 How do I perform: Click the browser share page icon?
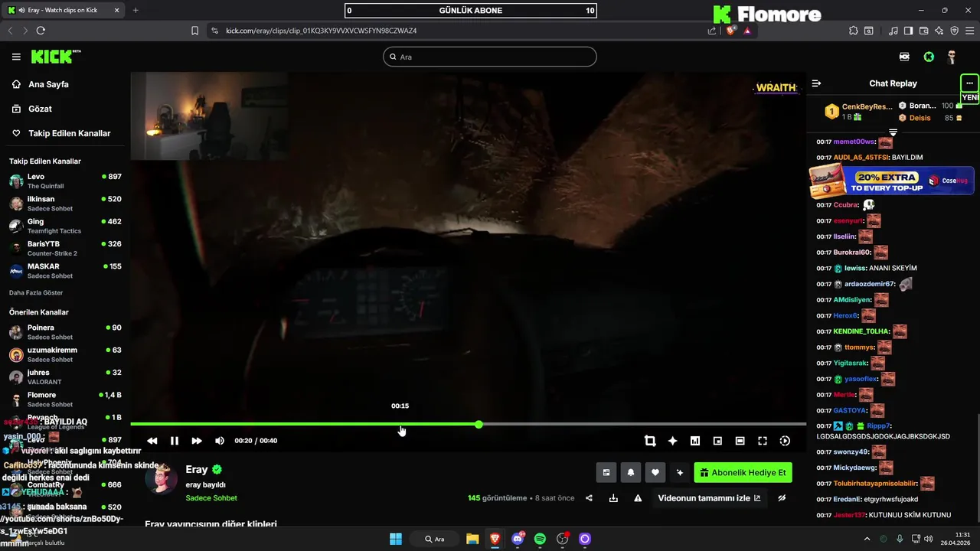tap(712, 31)
